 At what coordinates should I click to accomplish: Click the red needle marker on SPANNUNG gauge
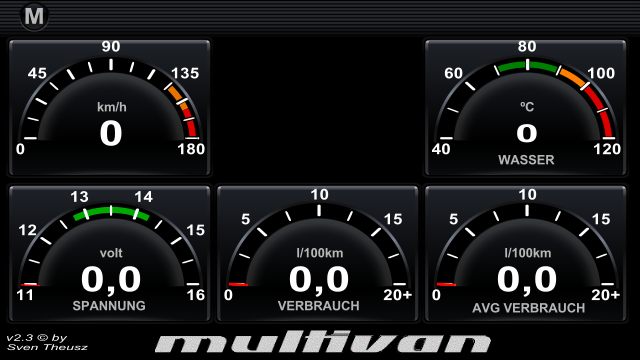pyautogui.click(x=31, y=284)
